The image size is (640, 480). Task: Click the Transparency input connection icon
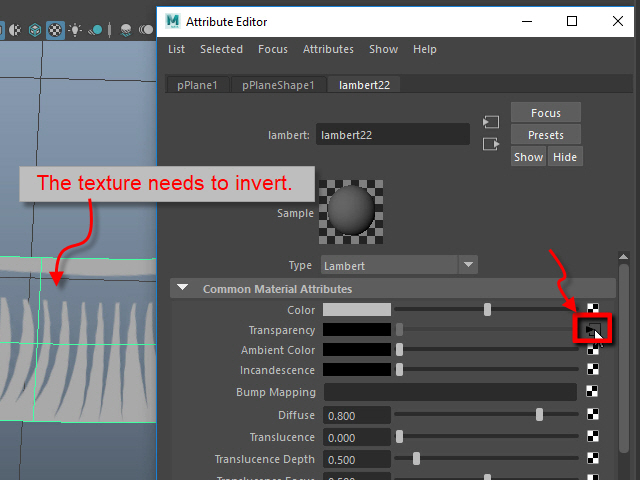click(x=592, y=329)
